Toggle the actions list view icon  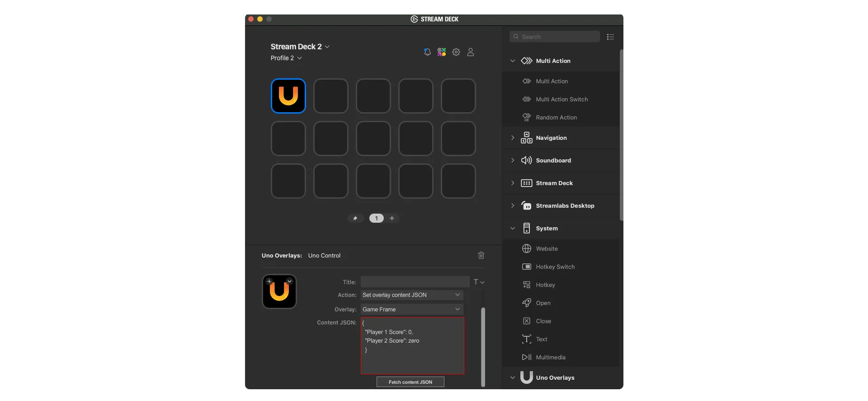[610, 37]
